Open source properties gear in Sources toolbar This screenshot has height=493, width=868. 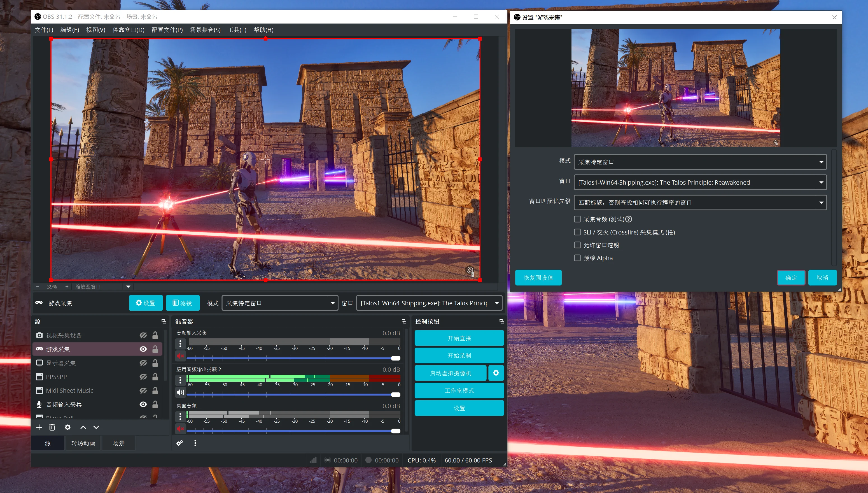pyautogui.click(x=68, y=427)
